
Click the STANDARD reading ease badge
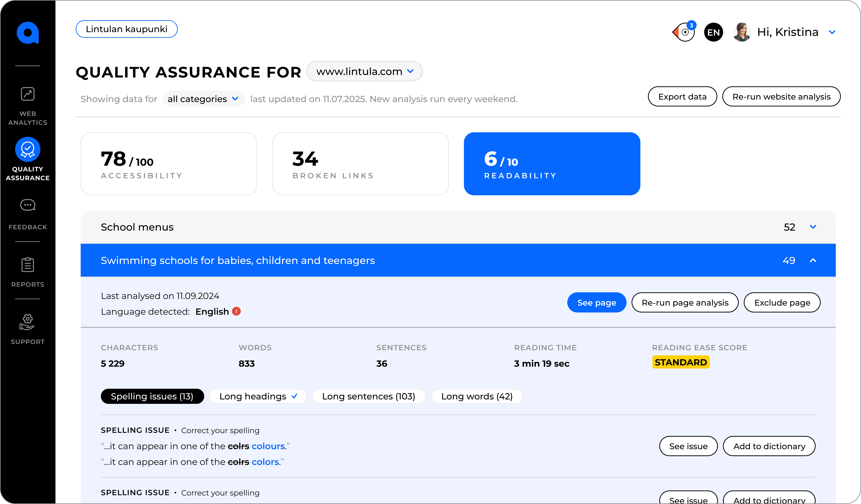(x=681, y=362)
